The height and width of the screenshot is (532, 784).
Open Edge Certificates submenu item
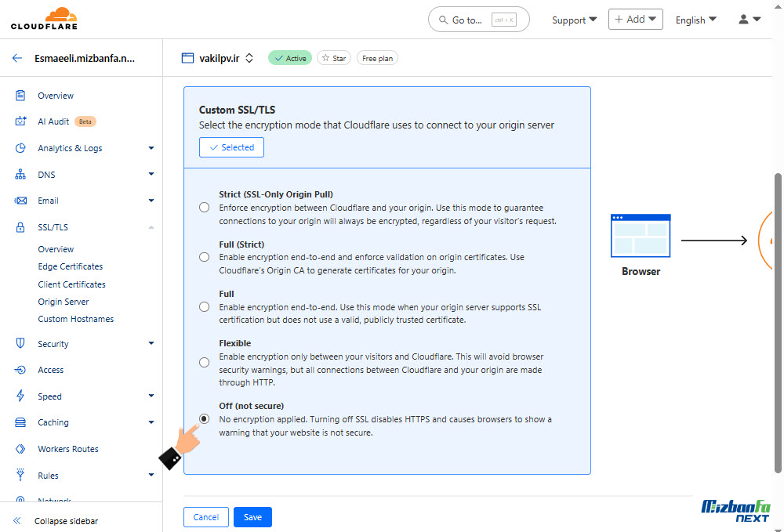click(71, 266)
